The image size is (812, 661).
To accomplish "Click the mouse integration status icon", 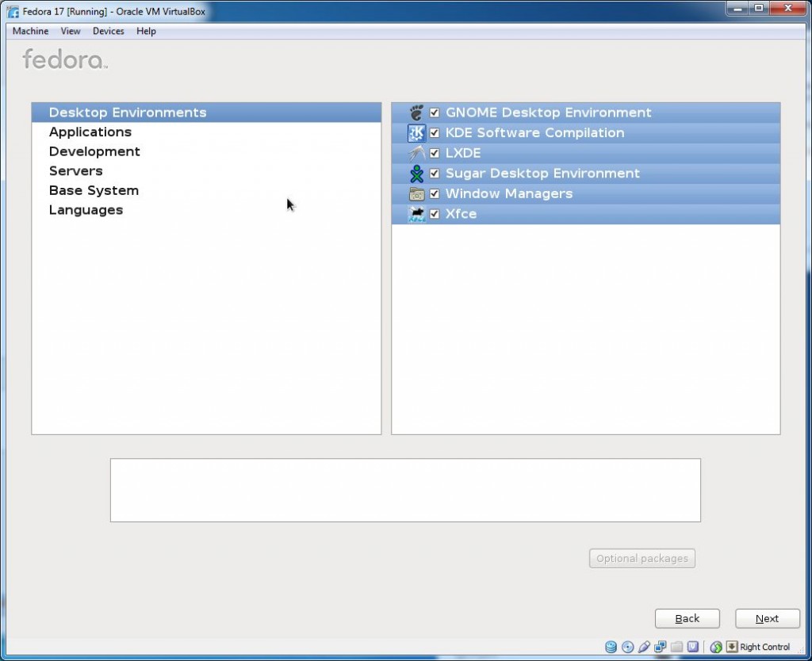I will pyautogui.click(x=716, y=647).
